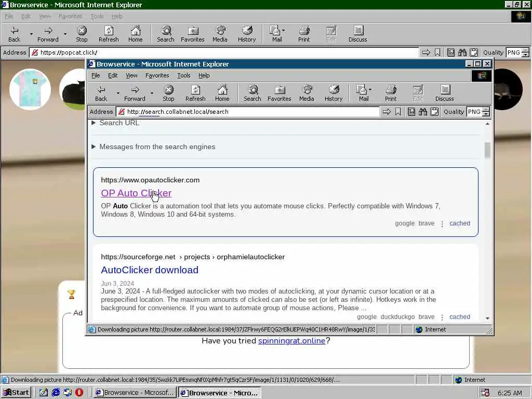Click Back in the background popcat window
Screen dimensions: 532x399
pyautogui.click(x=14, y=34)
